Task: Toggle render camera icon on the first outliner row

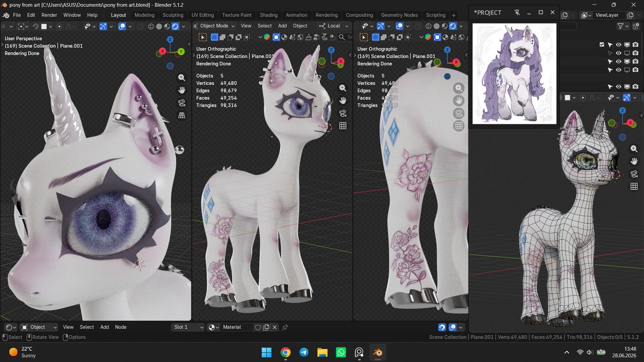Action: tap(635, 45)
